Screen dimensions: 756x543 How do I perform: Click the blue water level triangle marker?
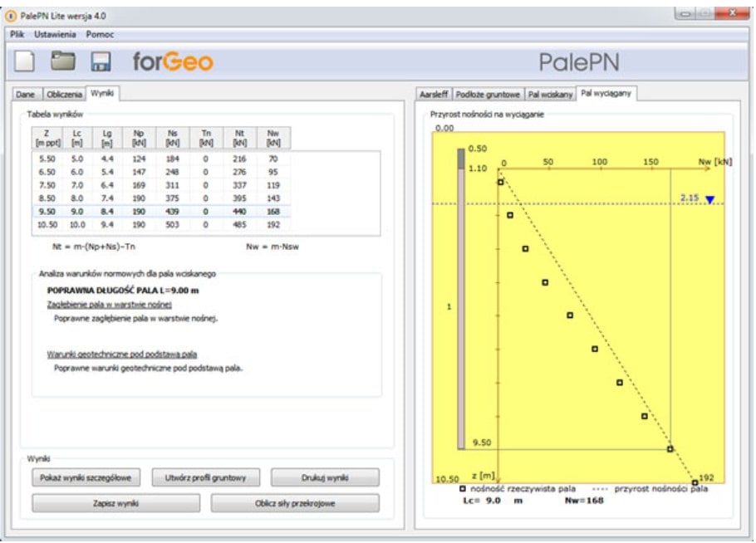(x=709, y=199)
